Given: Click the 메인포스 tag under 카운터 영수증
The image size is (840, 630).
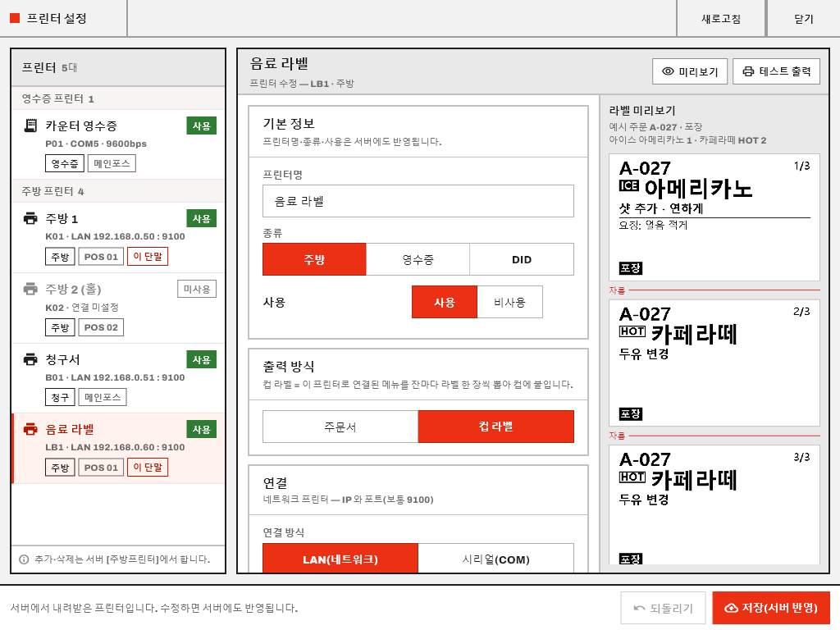Looking at the screenshot, I should [x=112, y=163].
